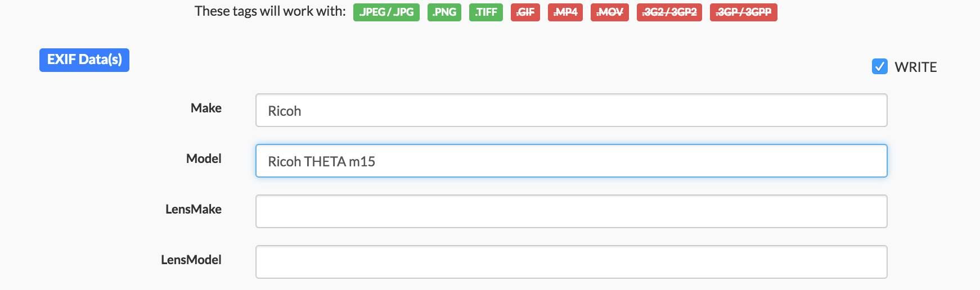The image size is (980, 290).
Task: Click the LensModel field label
Action: pos(191,260)
